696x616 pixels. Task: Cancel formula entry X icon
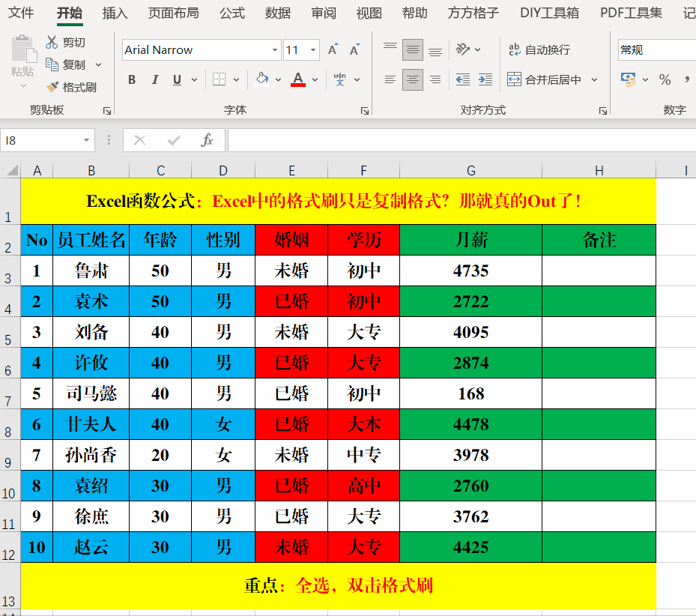(140, 140)
